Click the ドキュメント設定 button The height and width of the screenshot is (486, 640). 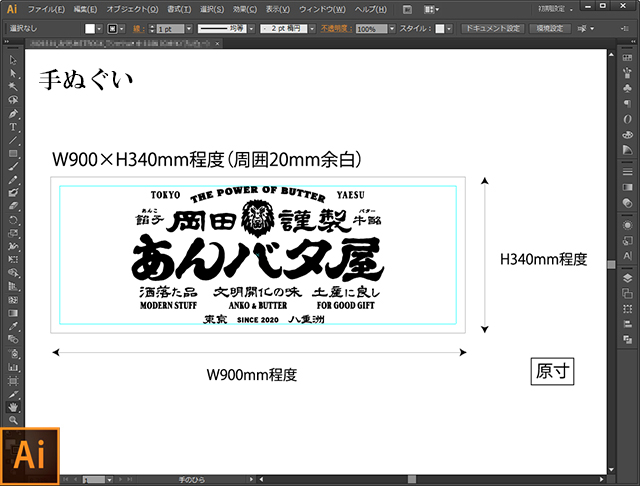pyautogui.click(x=493, y=29)
